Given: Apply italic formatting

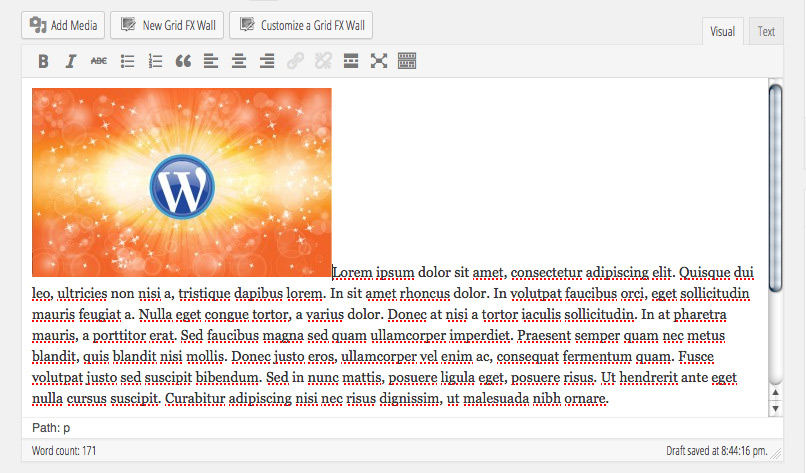Looking at the screenshot, I should (71, 61).
